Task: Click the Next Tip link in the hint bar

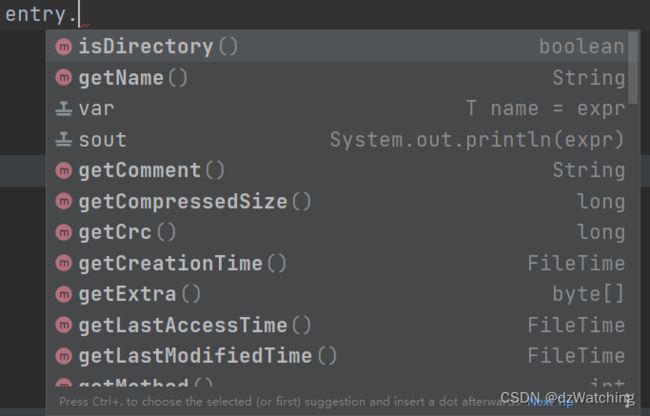Action: click(551, 401)
